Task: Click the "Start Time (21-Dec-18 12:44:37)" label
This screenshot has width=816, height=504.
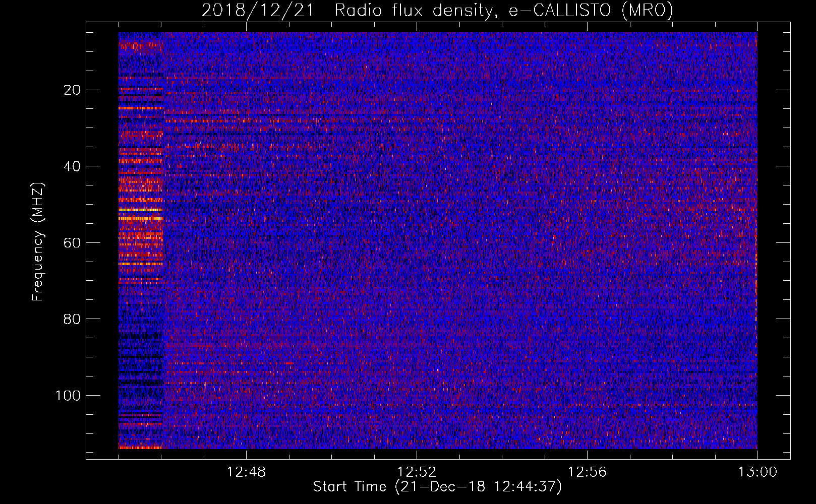Action: click(437, 487)
